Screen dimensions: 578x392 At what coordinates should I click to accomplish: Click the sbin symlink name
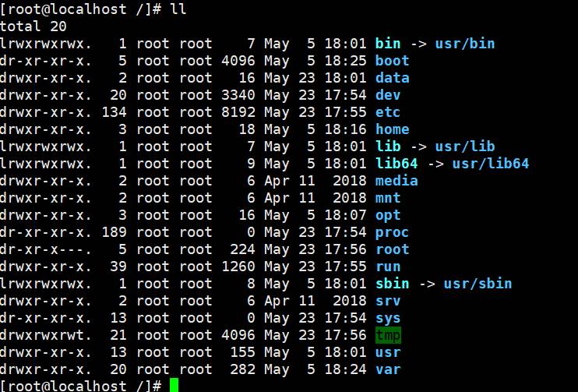coord(392,284)
